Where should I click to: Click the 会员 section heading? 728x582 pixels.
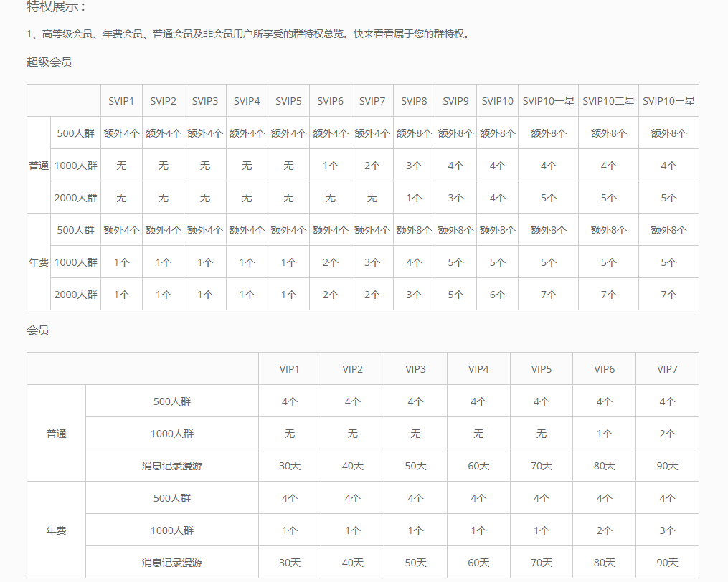[x=38, y=330]
